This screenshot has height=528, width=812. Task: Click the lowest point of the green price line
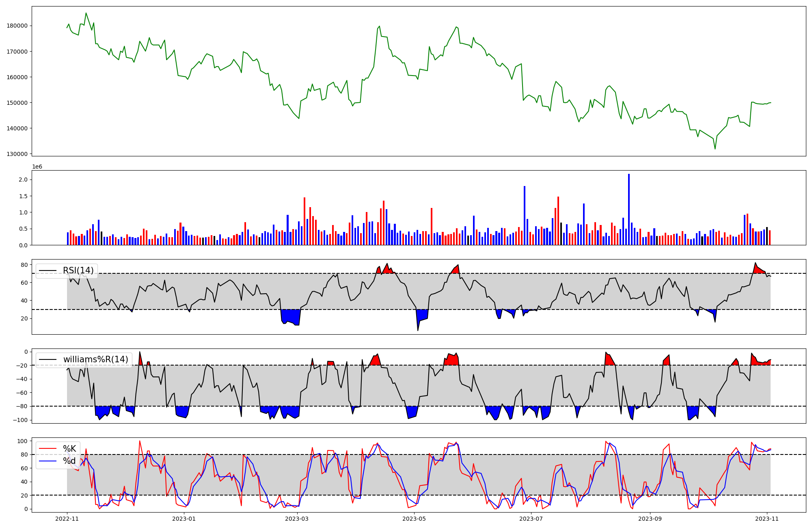coord(715,149)
